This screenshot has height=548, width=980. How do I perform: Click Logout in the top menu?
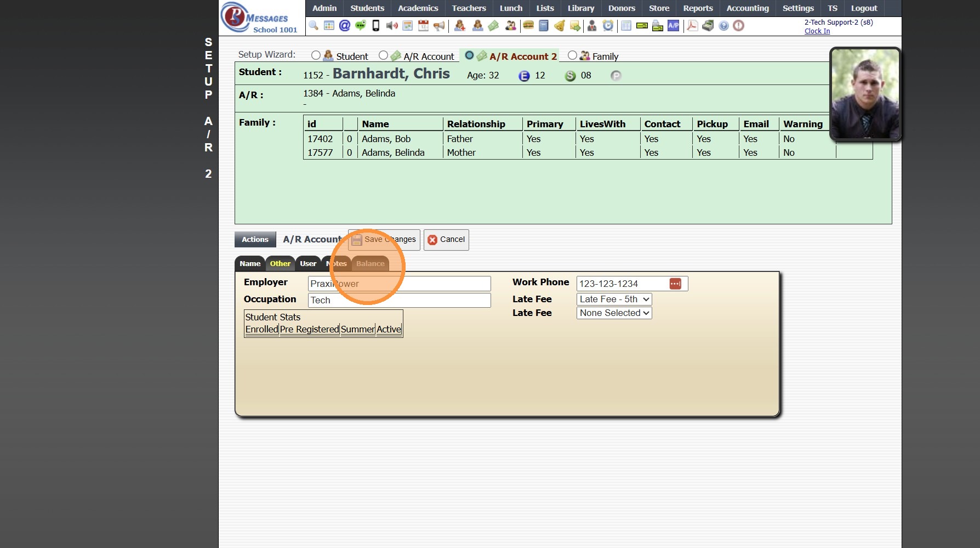point(864,8)
